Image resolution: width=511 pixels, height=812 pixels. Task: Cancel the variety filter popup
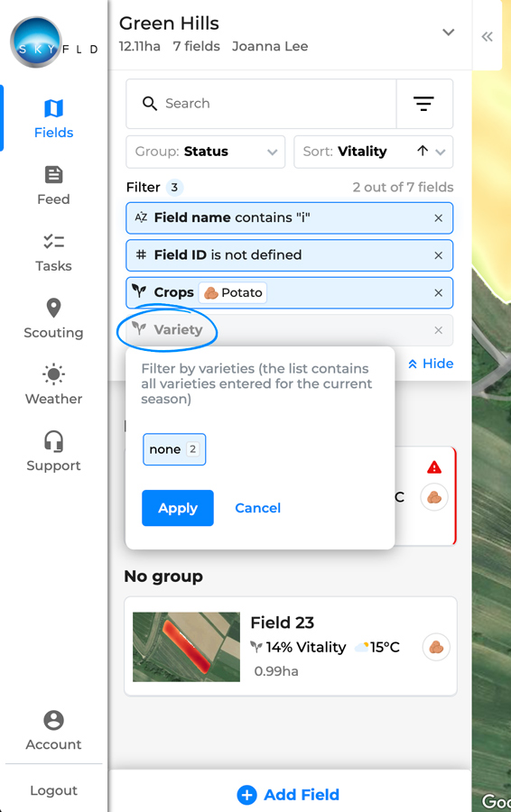pos(257,508)
